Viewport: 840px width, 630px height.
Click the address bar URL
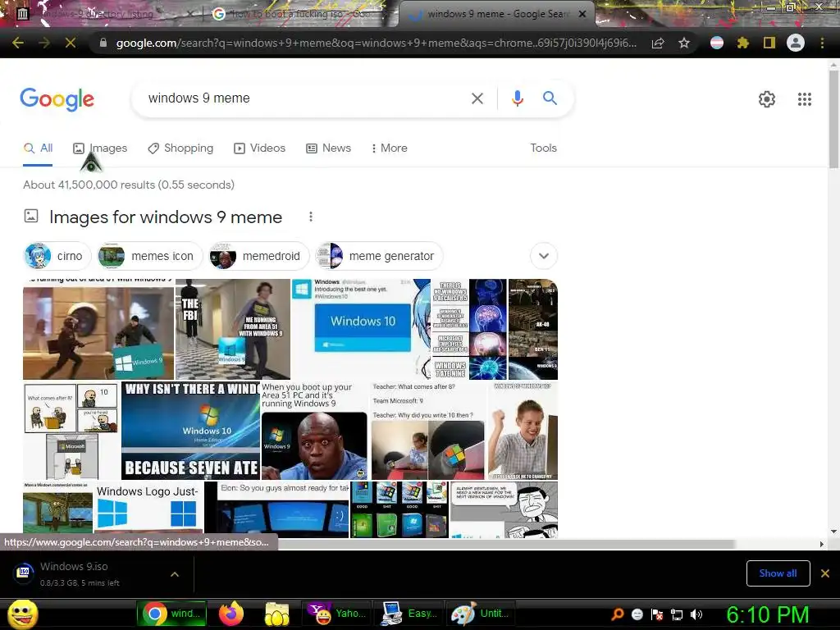[376, 43]
